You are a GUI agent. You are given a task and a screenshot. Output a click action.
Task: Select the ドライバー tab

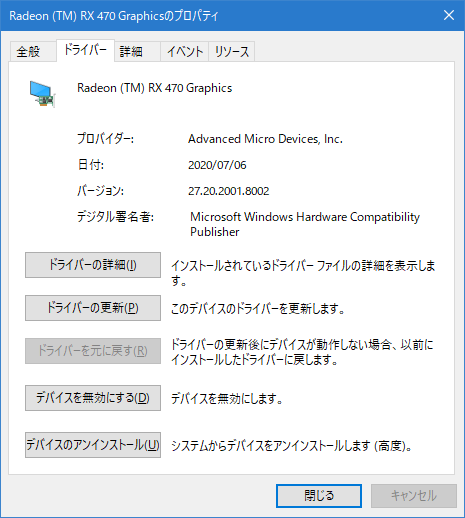point(85,50)
